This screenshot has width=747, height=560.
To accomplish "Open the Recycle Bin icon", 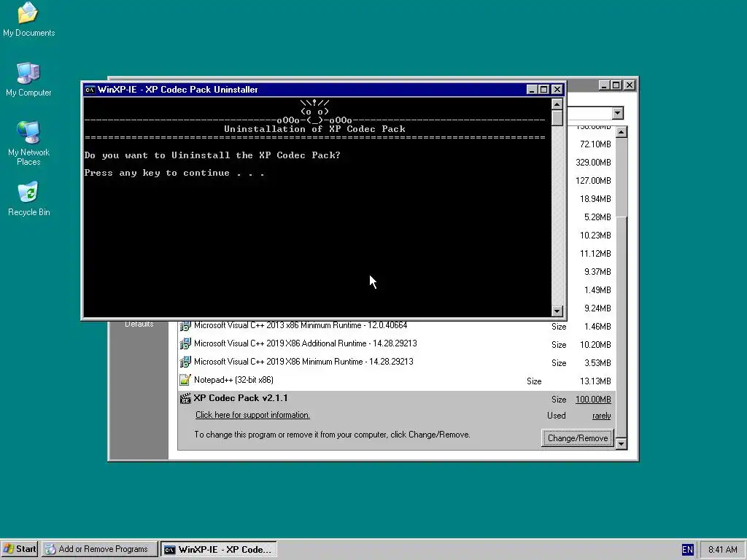I will (x=28, y=198).
